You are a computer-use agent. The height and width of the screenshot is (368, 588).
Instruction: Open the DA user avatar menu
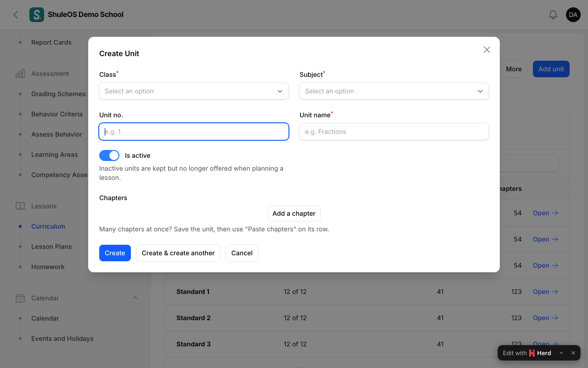(x=573, y=15)
